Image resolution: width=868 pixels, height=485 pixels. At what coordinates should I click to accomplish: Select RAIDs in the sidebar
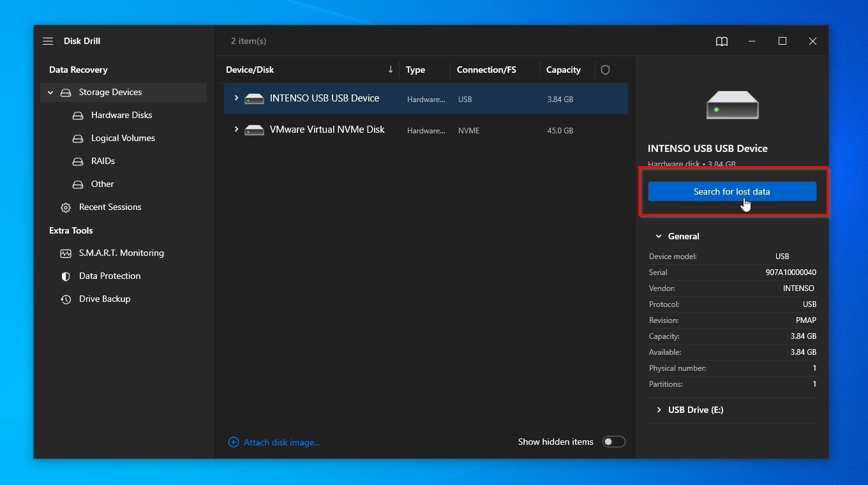click(x=103, y=161)
